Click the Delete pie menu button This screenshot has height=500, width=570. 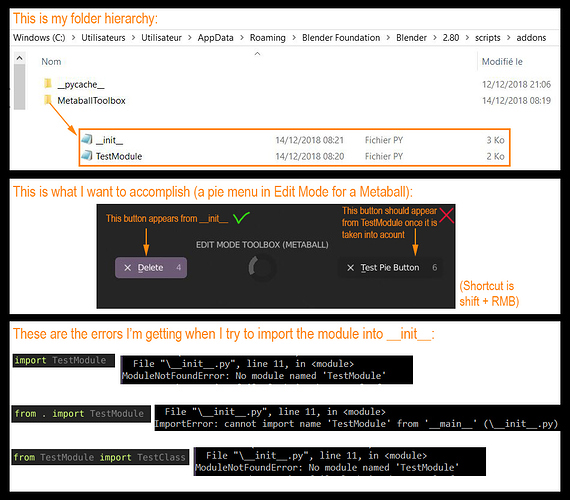(x=151, y=268)
